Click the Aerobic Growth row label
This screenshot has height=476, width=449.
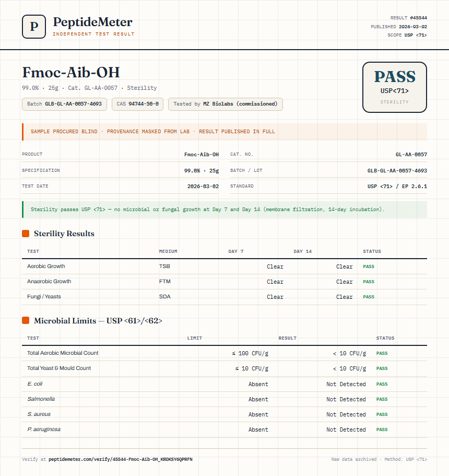tap(46, 266)
